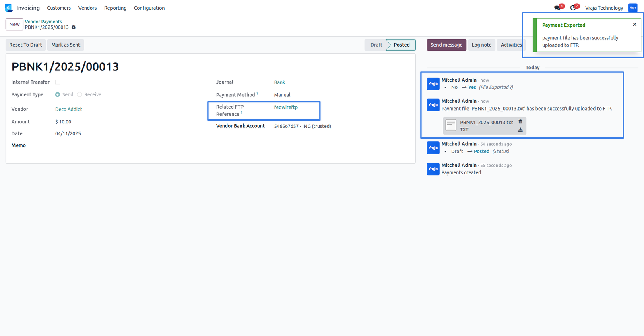The width and height of the screenshot is (644, 336).
Task: Download the PBNK1_2025_00013.txt attachment
Action: (x=520, y=130)
